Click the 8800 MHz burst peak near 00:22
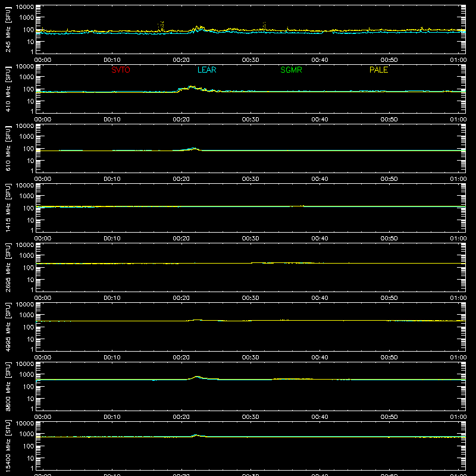Image resolution: width=476 pixels, height=476 pixels. 198,377
